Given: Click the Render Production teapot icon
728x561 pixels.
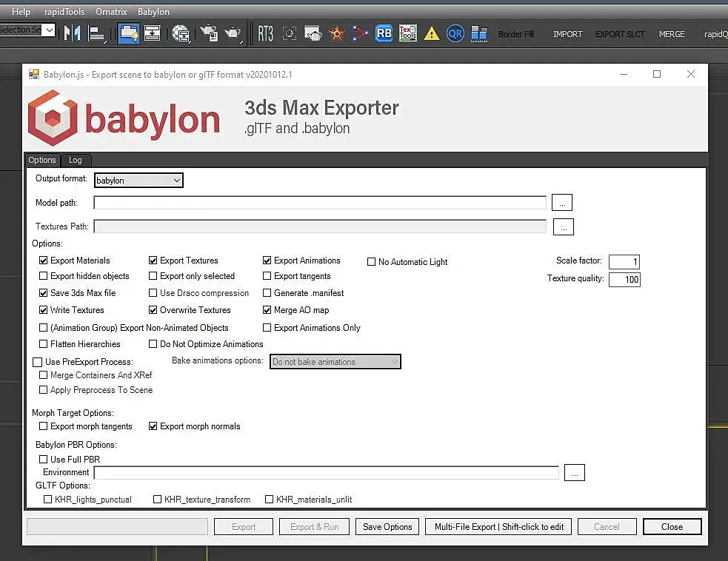Looking at the screenshot, I should [233, 33].
